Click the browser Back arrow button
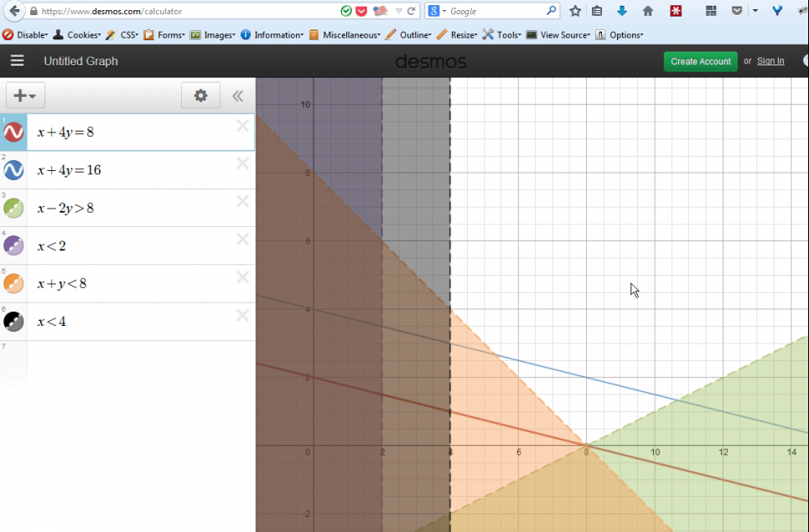 coord(14,11)
